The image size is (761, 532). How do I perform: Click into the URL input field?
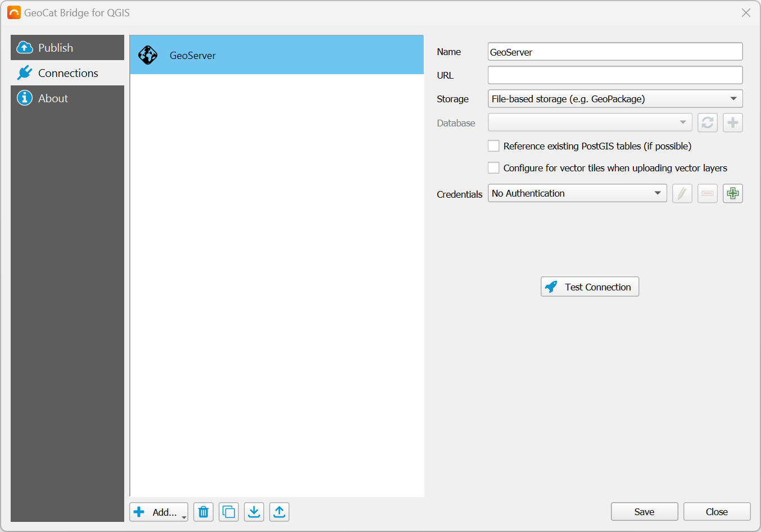point(615,75)
